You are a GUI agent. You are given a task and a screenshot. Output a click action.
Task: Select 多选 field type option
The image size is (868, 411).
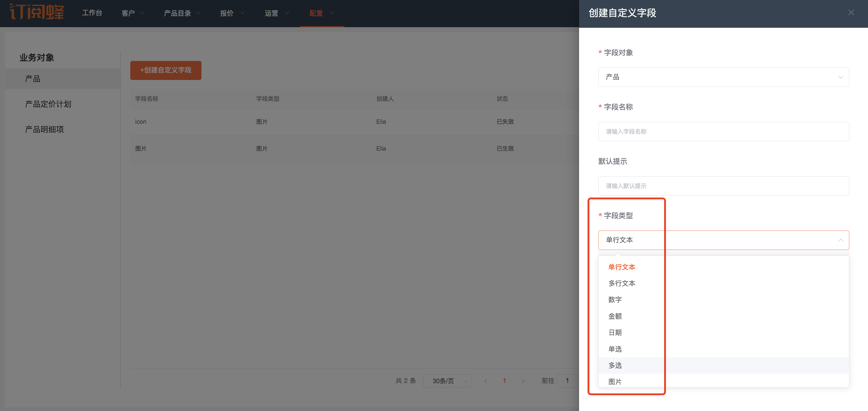click(x=615, y=365)
